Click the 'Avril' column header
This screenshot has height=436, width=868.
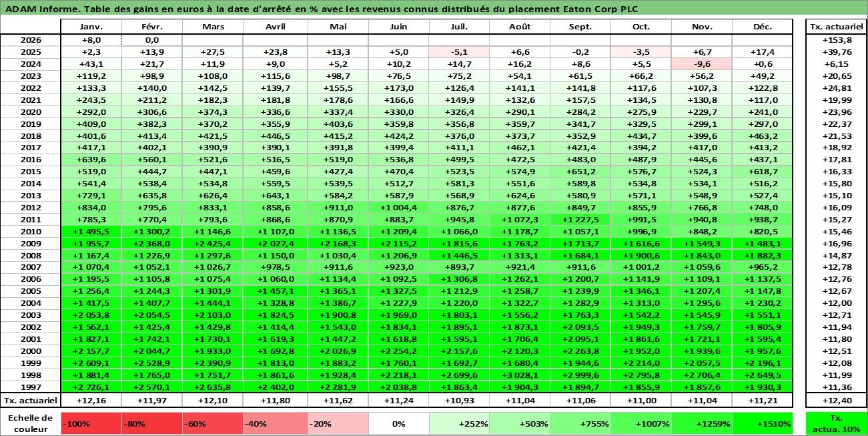[275, 27]
